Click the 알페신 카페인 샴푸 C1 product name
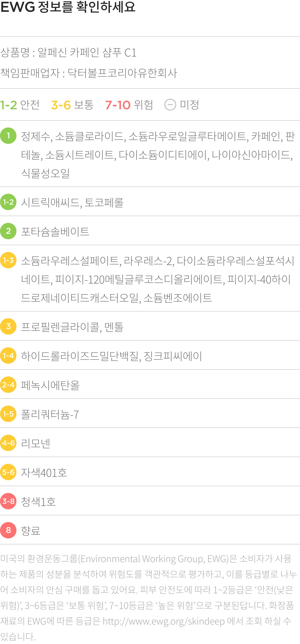This screenshot has height=644, width=300. point(87,53)
